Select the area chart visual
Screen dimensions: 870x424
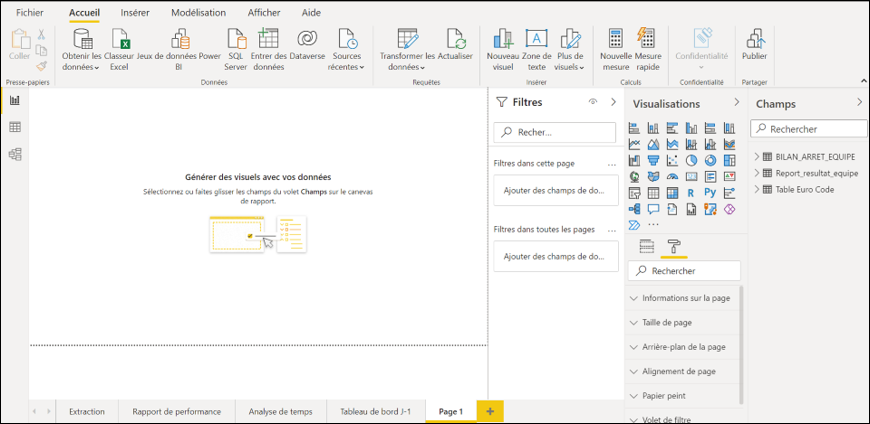click(653, 144)
